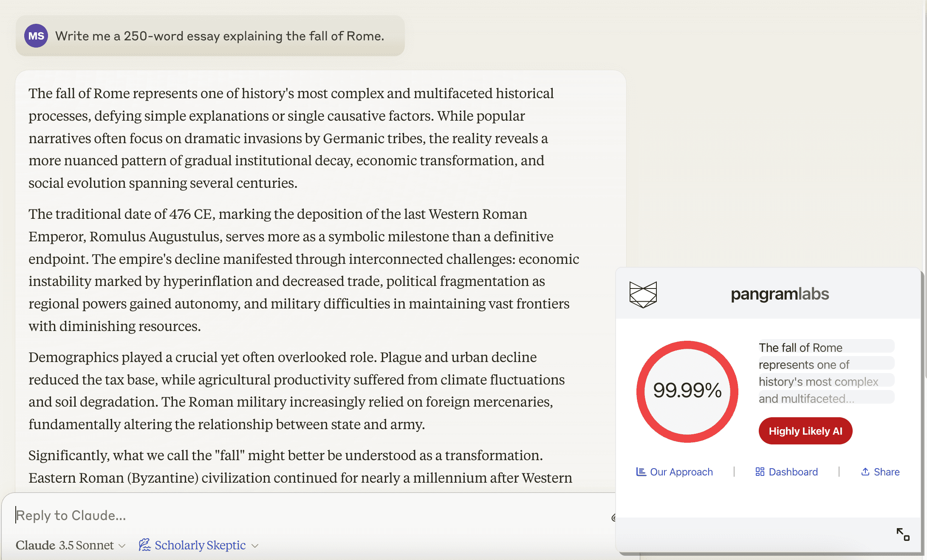Click the pangramlabs title in panel header
Image resolution: width=927 pixels, height=560 pixels.
(x=780, y=294)
